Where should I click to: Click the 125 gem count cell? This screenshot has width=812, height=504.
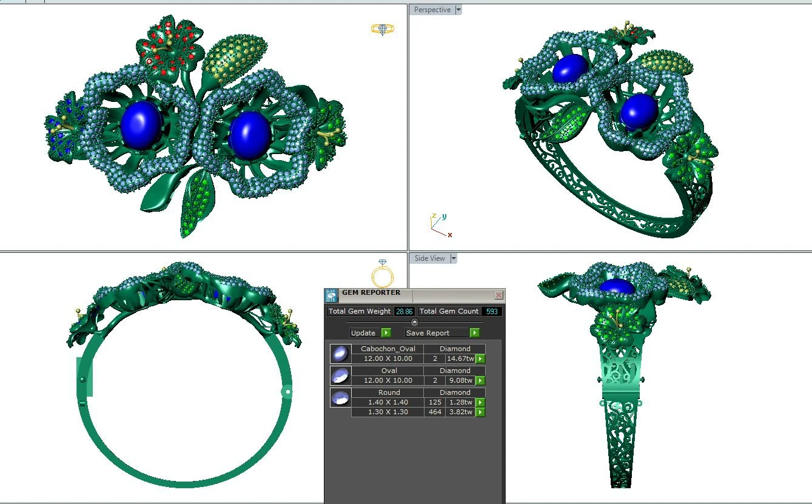click(x=435, y=402)
